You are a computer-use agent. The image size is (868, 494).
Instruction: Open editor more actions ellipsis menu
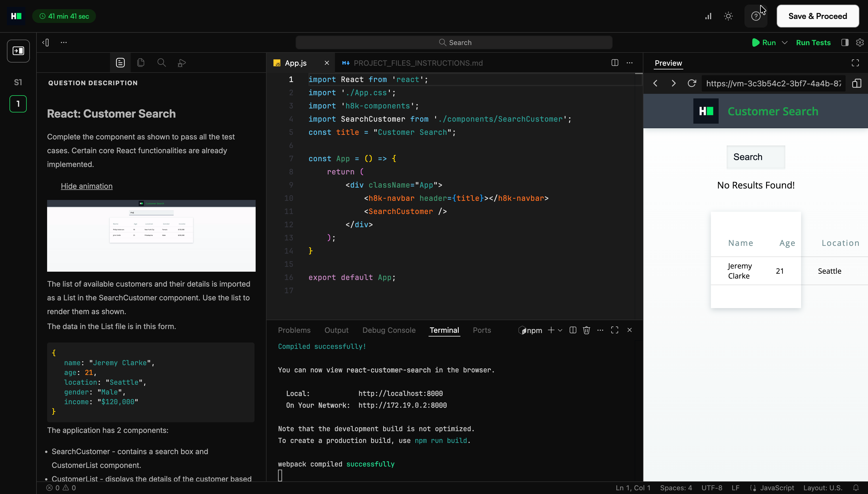pos(629,63)
